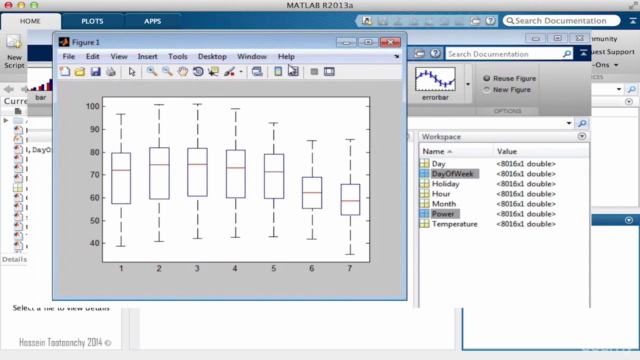Screen dimensions: 640x360
Task: Select the Edit Plot arrow tool
Action: point(132,72)
